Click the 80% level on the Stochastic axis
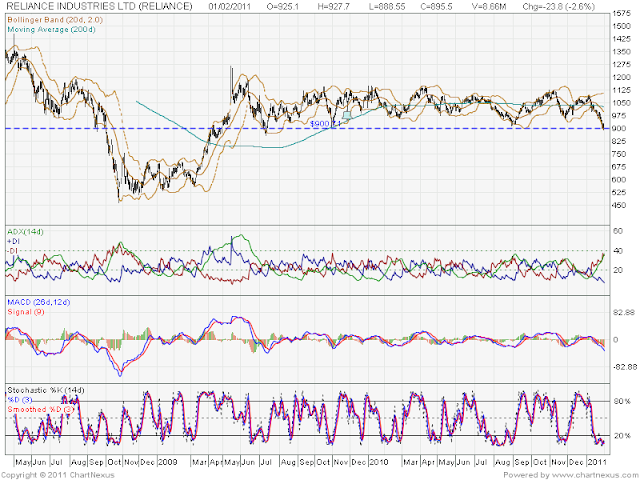The height and width of the screenshot is (480, 640). (622, 402)
